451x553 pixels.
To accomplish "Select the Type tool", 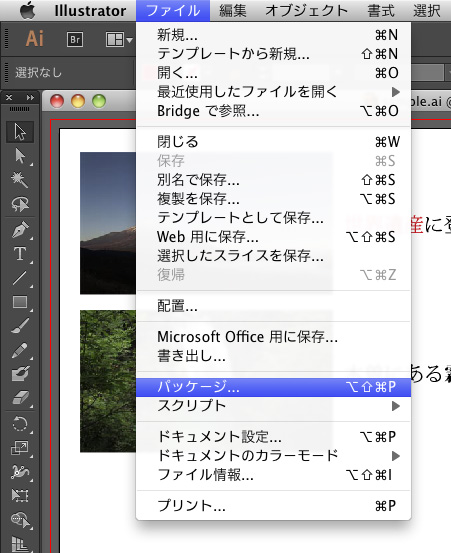I will [20, 254].
